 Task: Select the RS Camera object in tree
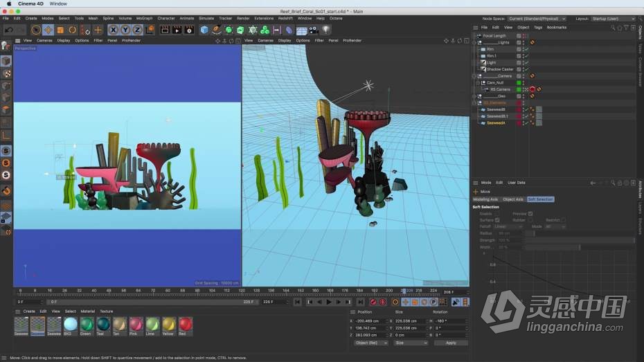point(500,89)
